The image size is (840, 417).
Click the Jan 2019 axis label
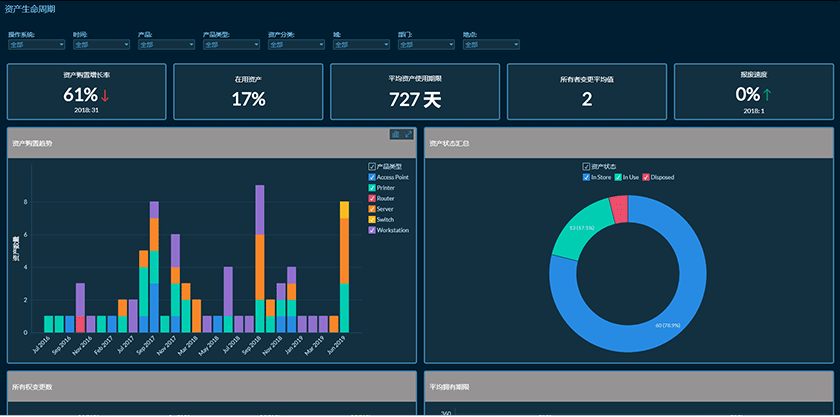(295, 344)
